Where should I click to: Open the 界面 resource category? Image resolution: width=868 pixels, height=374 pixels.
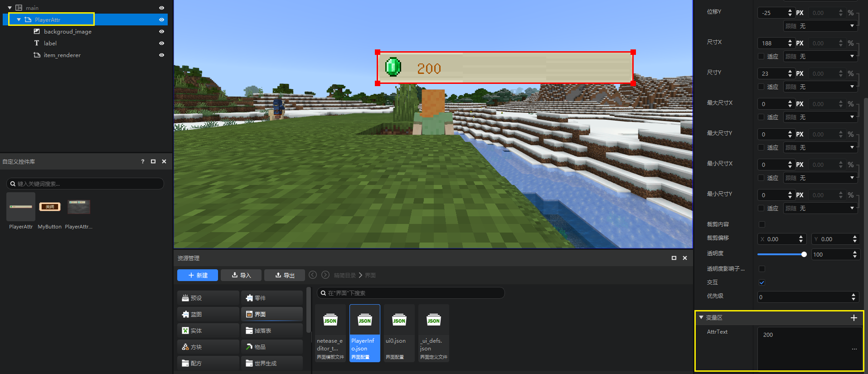coord(272,314)
